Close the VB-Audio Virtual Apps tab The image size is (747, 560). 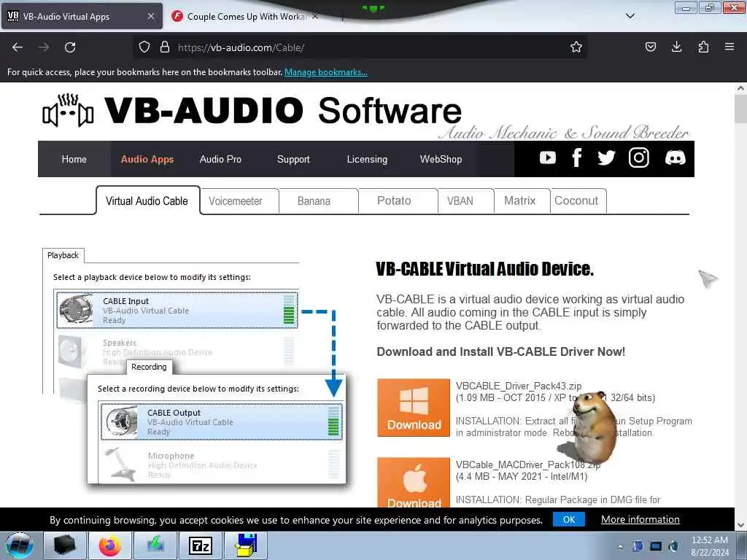[x=150, y=16]
